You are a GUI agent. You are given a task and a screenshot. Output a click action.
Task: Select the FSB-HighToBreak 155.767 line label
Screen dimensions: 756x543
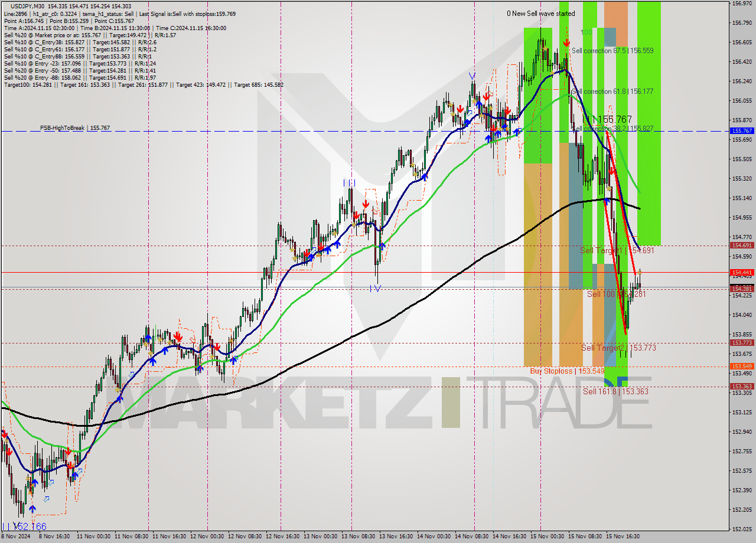(75, 127)
